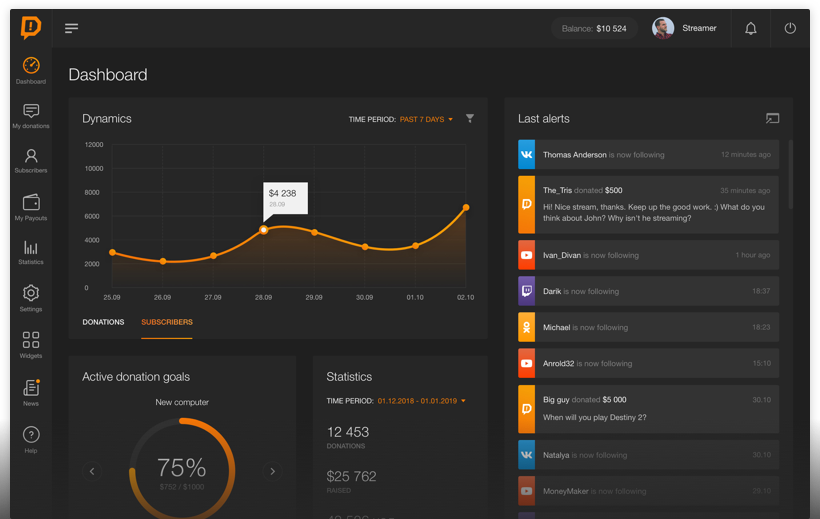Click the power logout icon
Image resolution: width=820 pixels, height=519 pixels.
(x=790, y=28)
